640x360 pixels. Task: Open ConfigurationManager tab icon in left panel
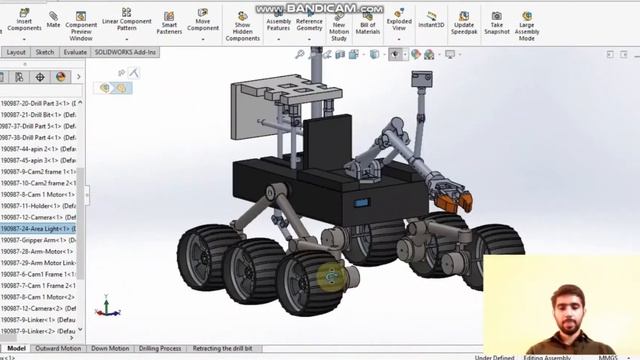pos(19,77)
